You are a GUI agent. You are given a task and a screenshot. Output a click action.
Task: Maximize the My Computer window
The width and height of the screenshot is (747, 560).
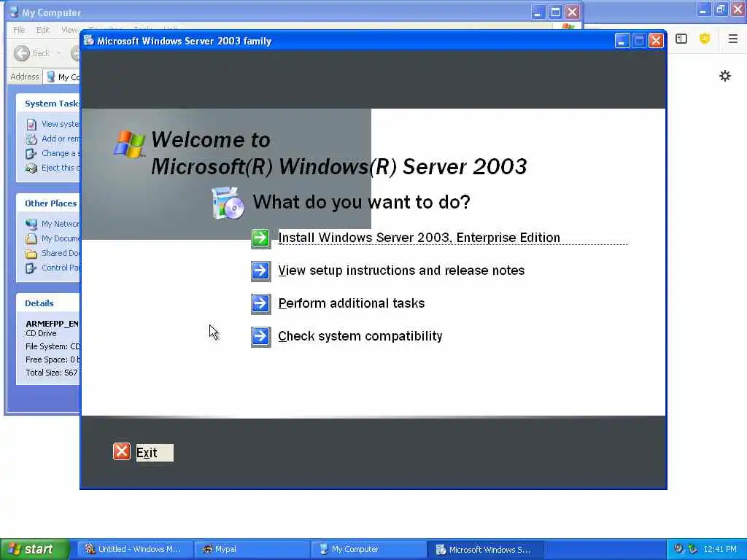(555, 12)
